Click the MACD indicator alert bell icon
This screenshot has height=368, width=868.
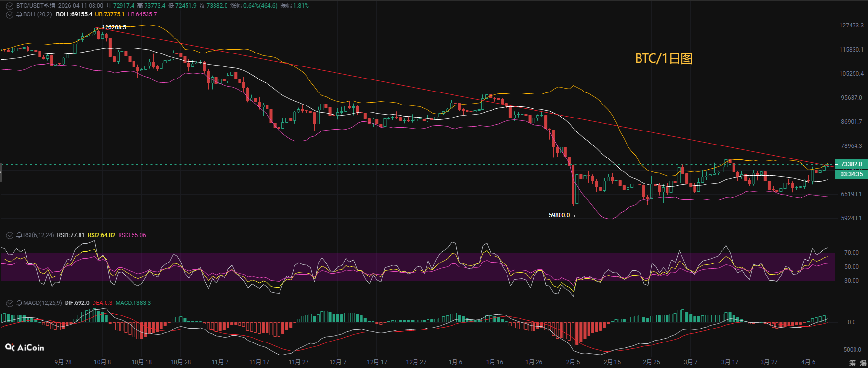pos(19,303)
